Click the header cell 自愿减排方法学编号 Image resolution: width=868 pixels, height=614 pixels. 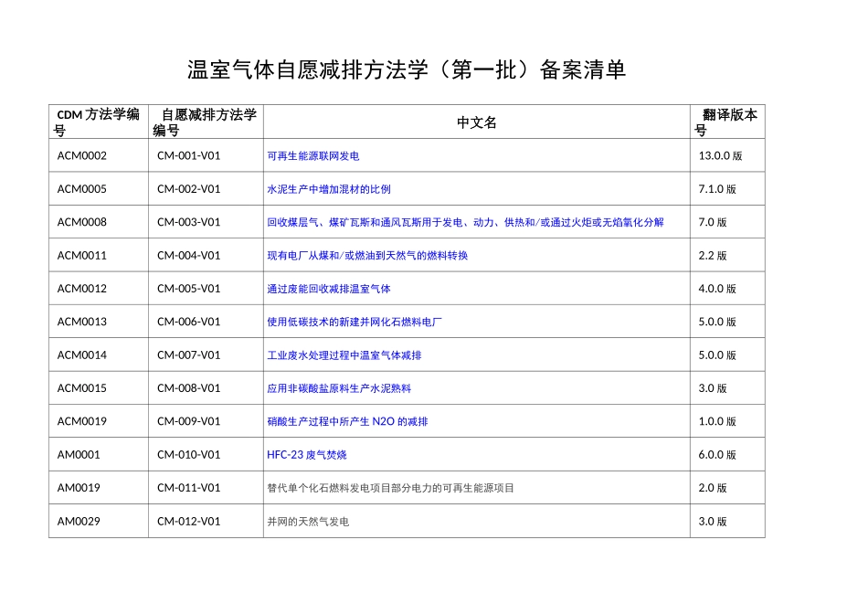(x=206, y=122)
